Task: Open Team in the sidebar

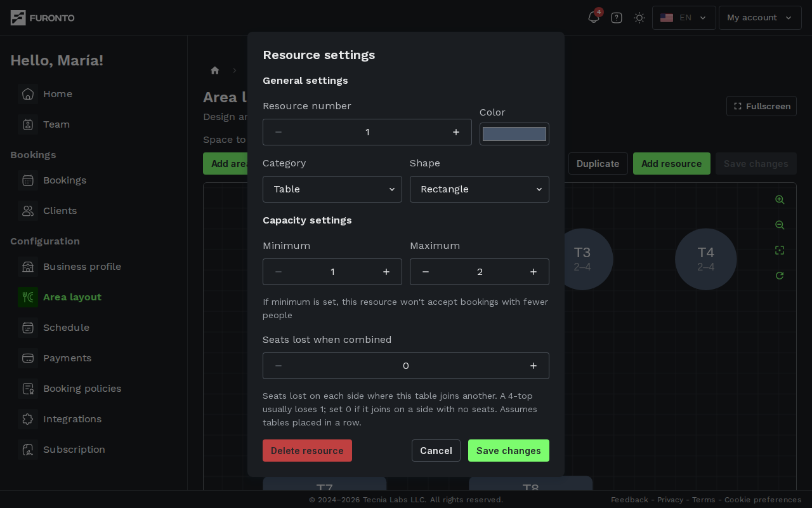Action: tap(56, 124)
